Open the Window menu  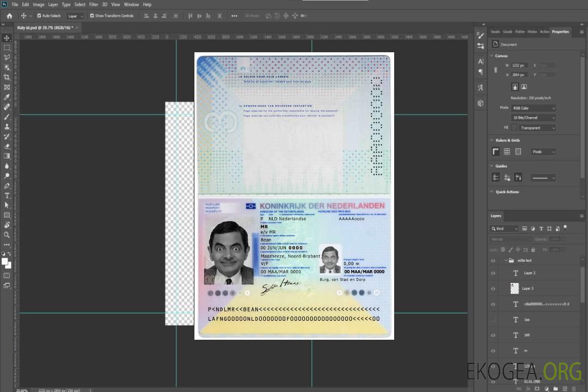[x=131, y=4]
